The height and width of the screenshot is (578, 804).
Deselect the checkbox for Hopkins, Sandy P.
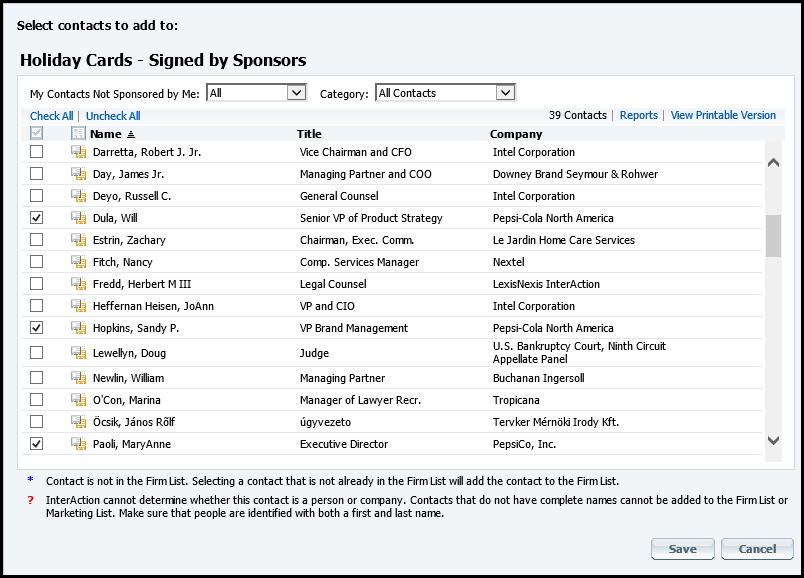pos(36,328)
